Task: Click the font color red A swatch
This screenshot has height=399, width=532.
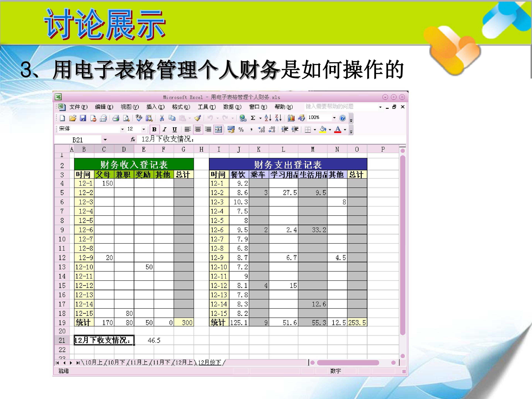Action: coord(338,129)
